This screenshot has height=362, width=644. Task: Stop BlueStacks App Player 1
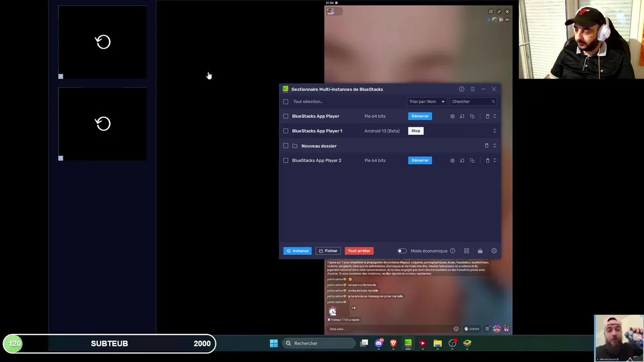tap(416, 131)
